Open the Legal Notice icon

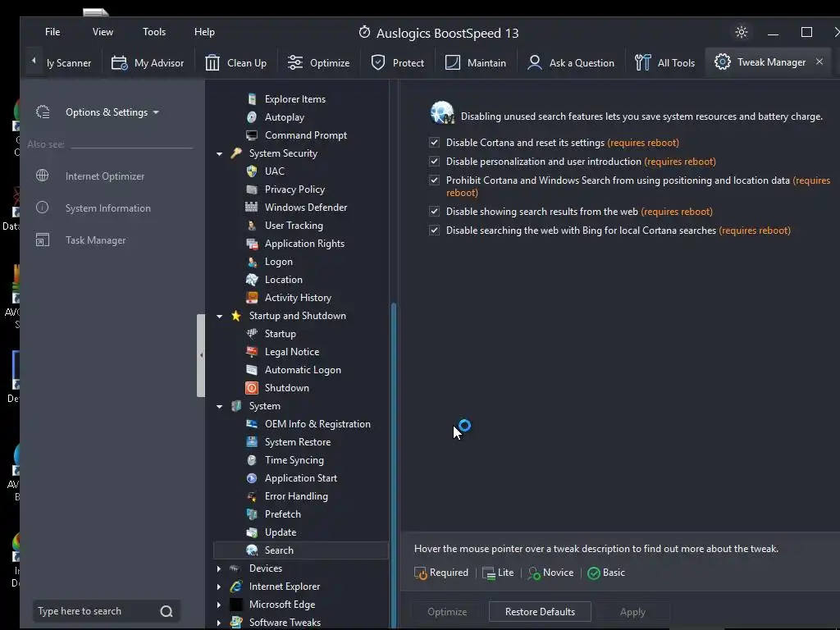click(252, 351)
